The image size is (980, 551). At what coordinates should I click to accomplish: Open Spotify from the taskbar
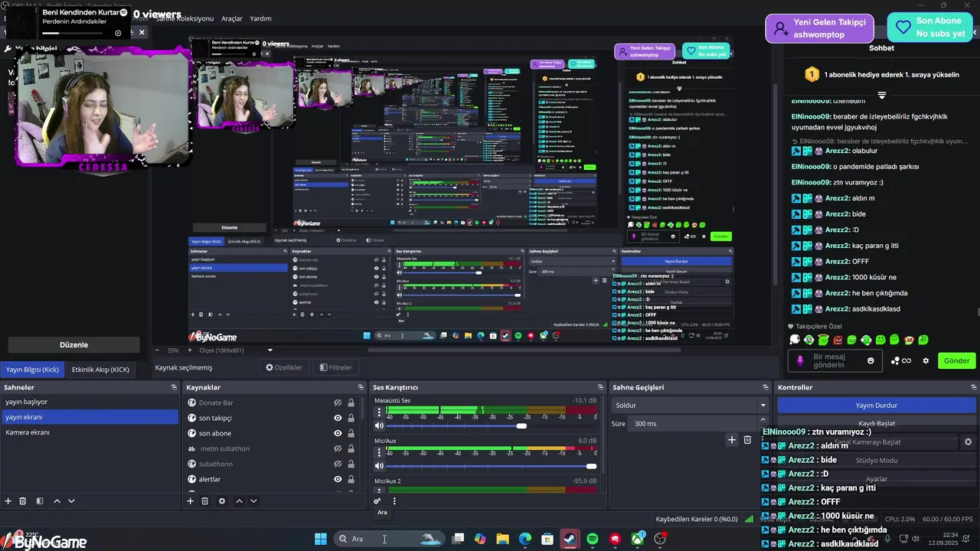[x=592, y=539]
